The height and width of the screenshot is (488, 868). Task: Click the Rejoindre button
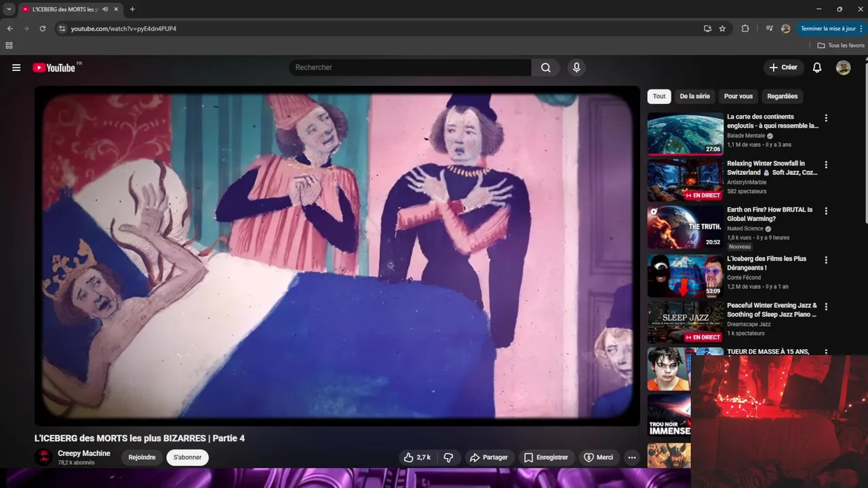pos(142,457)
